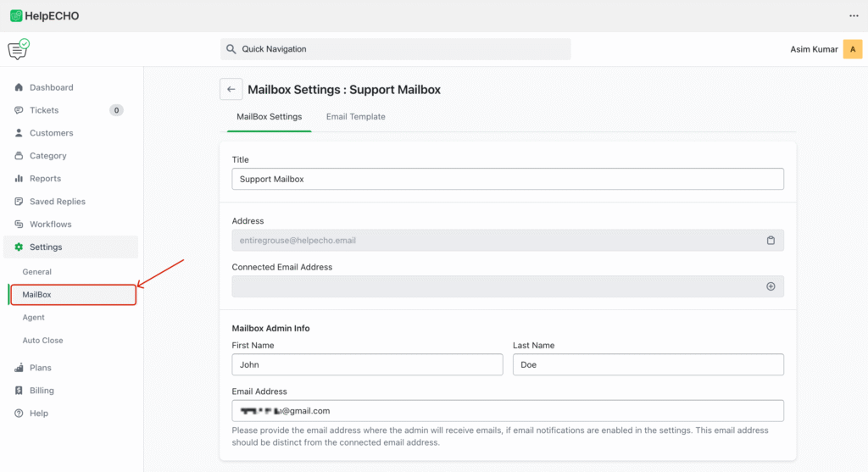The image size is (868, 472).
Task: Click the chat checkmark icon below logo
Action: point(18,49)
